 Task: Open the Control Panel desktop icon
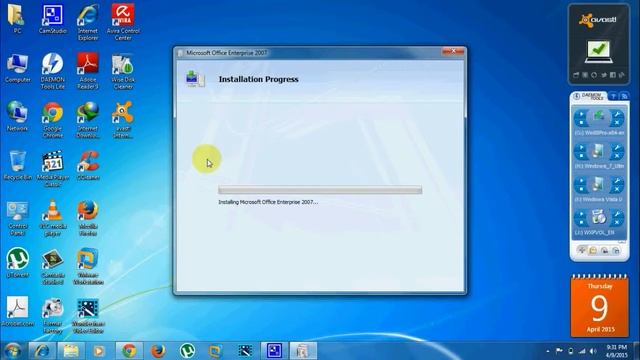17,218
